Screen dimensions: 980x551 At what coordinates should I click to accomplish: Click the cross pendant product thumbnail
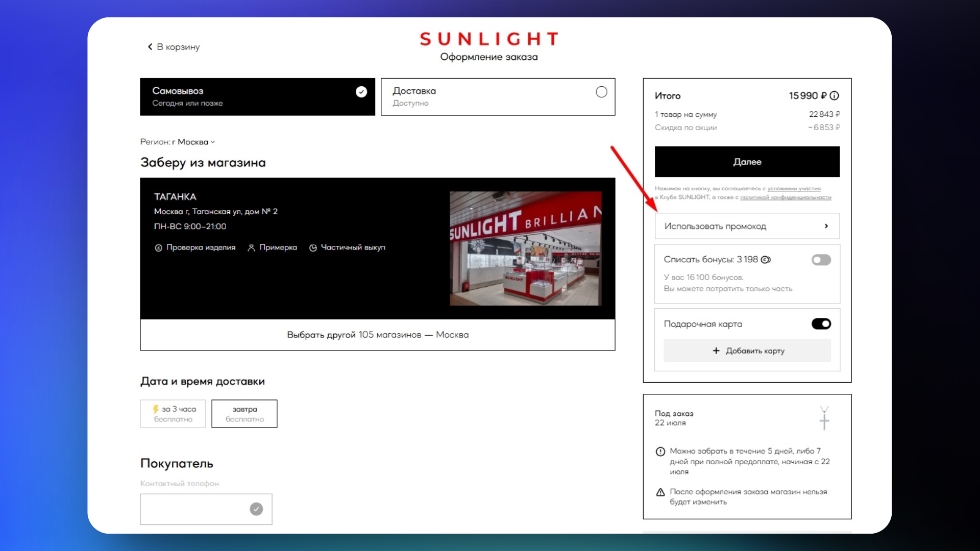(x=824, y=418)
